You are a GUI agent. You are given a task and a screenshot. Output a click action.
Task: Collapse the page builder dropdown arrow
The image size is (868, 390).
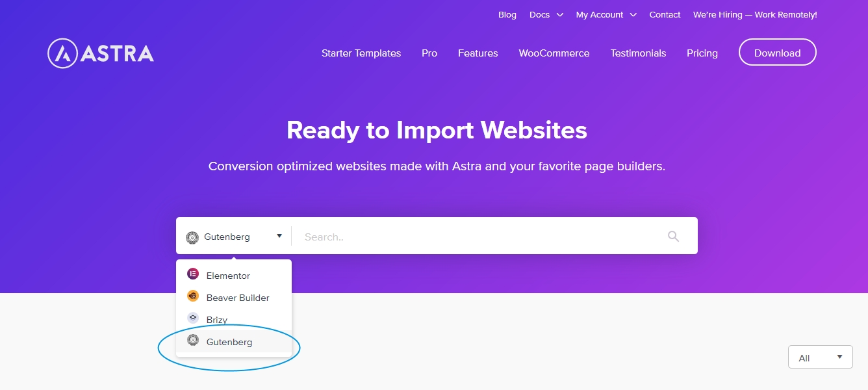point(279,236)
